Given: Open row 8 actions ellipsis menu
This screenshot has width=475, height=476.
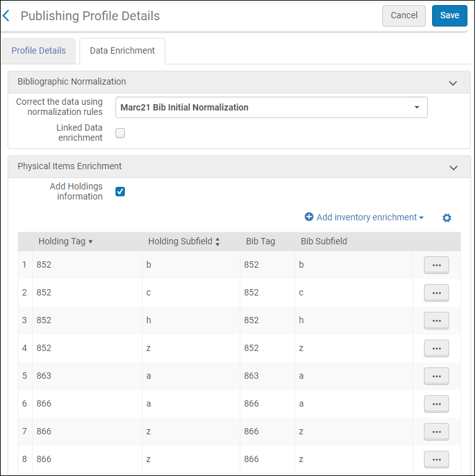Looking at the screenshot, I should pyautogui.click(x=436, y=460).
